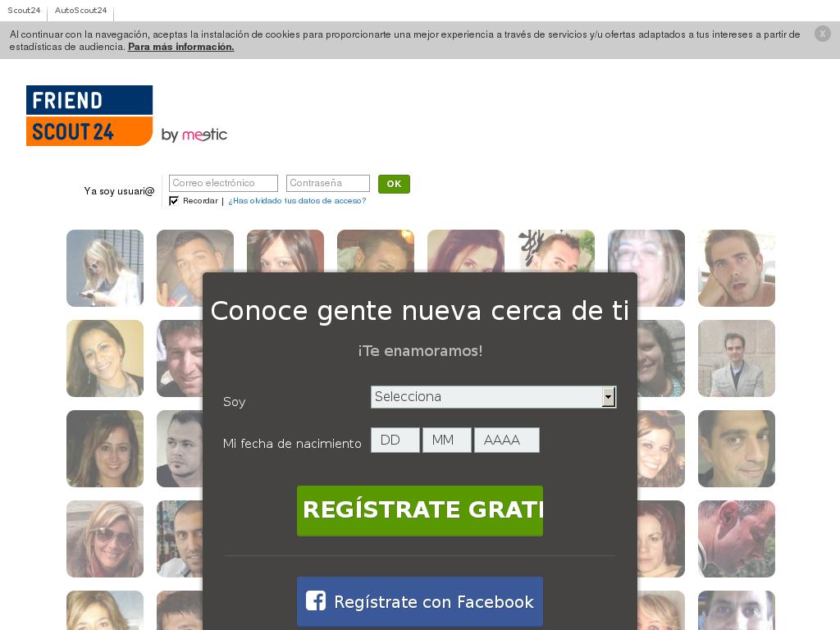
Task: Toggle the Recordar checkbox
Action: 174,201
